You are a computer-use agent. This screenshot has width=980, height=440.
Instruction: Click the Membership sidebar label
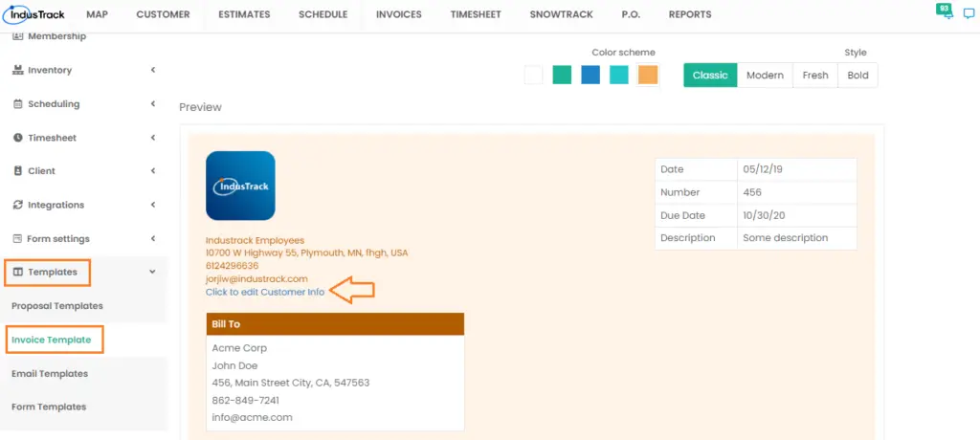(56, 36)
